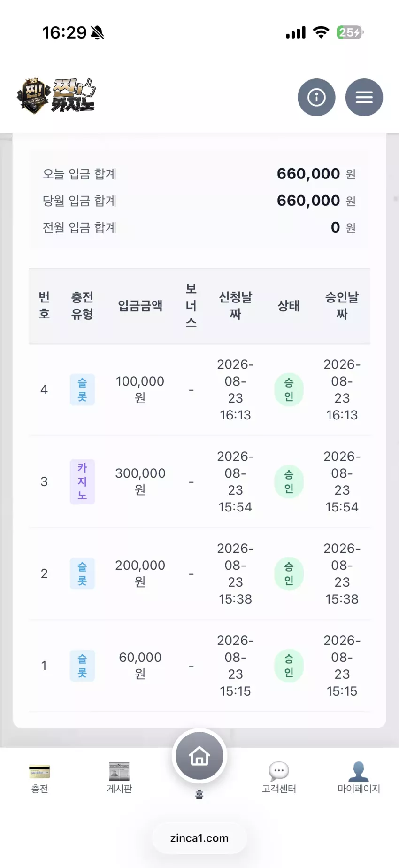Tap 승인 status badge for 300,000원 deposit
Viewport: 399px width, 868px height.
tap(289, 481)
